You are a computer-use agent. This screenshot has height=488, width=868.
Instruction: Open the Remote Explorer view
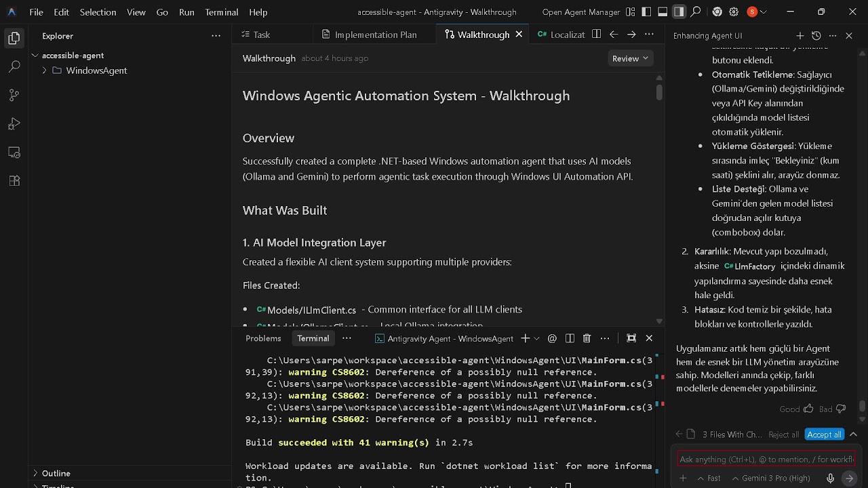(x=14, y=152)
